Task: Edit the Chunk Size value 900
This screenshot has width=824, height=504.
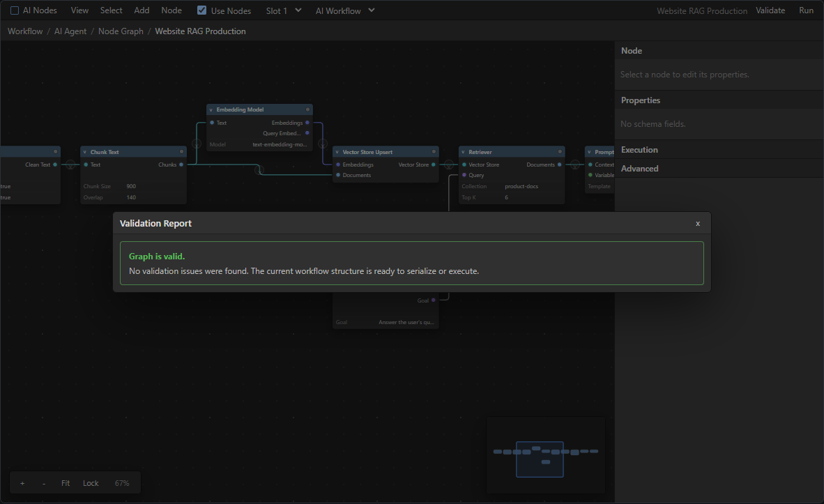Action: point(131,186)
